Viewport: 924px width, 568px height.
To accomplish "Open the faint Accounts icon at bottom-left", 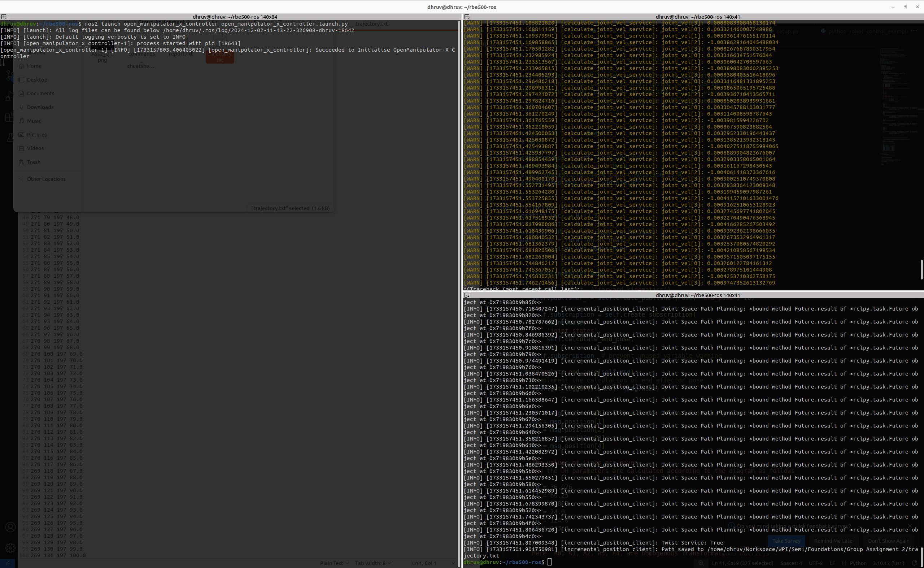I will (10, 528).
